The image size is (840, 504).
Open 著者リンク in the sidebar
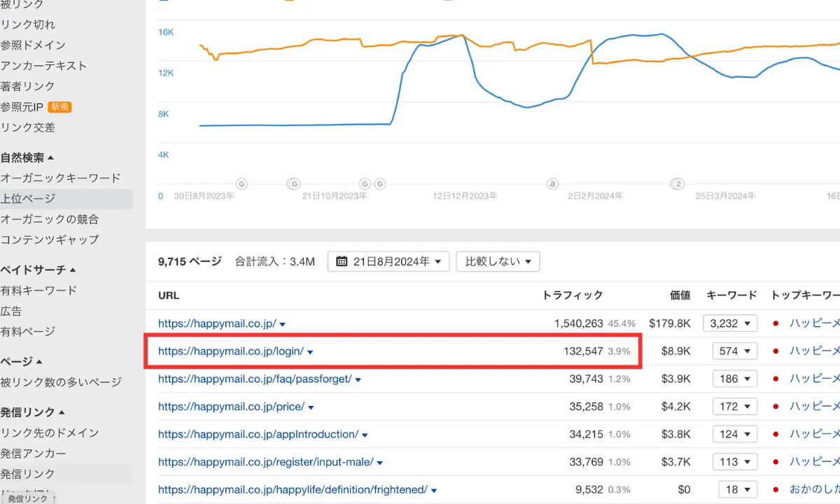pyautogui.click(x=27, y=86)
